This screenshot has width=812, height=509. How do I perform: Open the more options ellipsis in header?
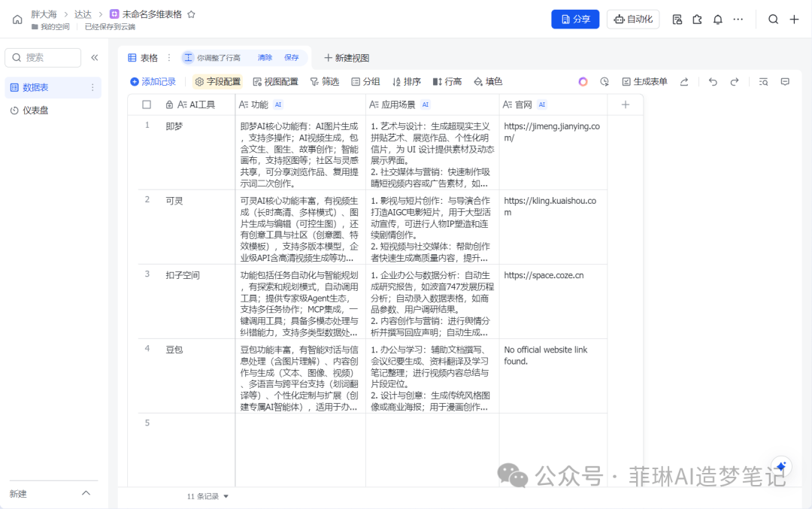pyautogui.click(x=738, y=20)
